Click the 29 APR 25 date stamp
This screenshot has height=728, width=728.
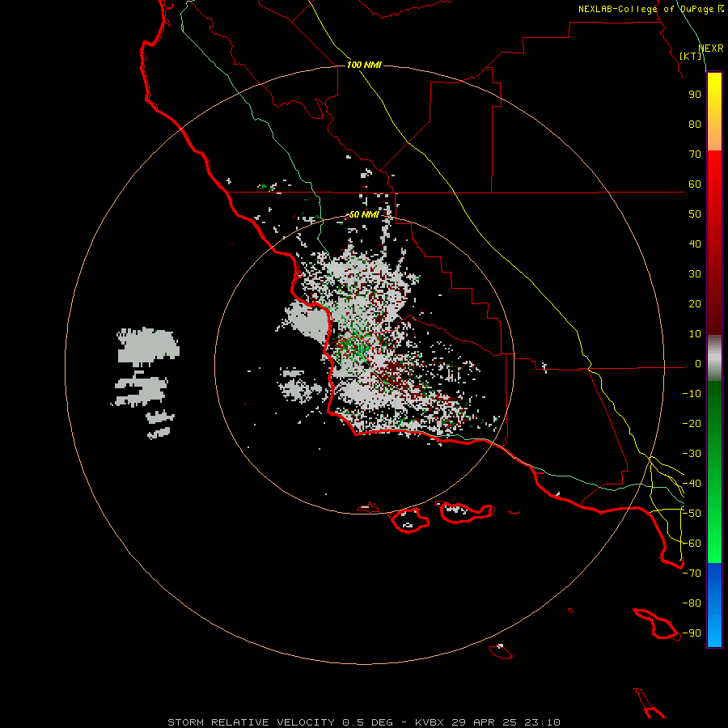click(x=485, y=722)
